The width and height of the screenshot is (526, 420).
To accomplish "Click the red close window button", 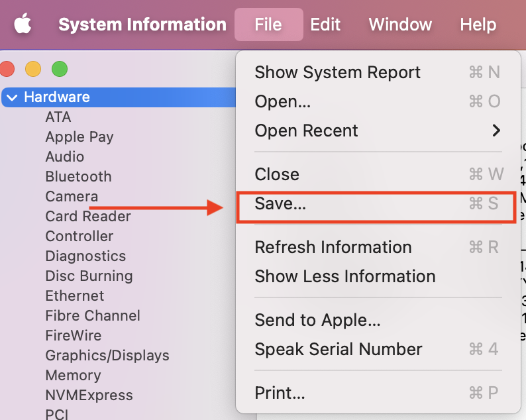I will pyautogui.click(x=7, y=69).
